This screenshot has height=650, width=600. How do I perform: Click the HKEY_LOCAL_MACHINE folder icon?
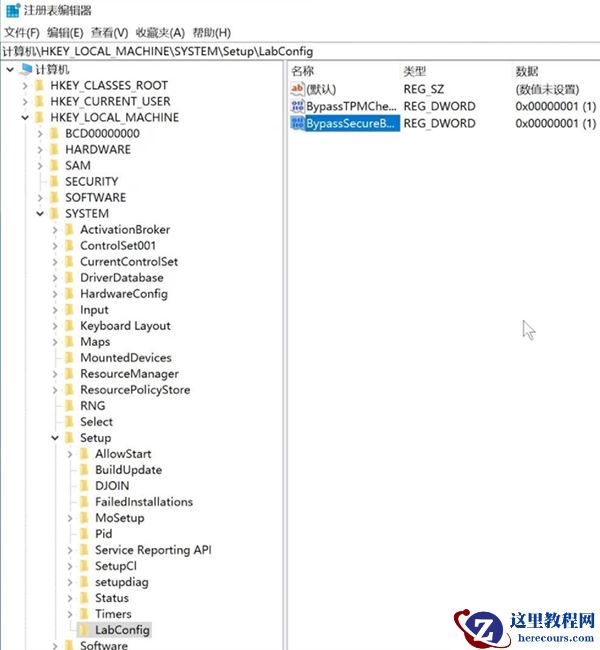[x=39, y=118]
